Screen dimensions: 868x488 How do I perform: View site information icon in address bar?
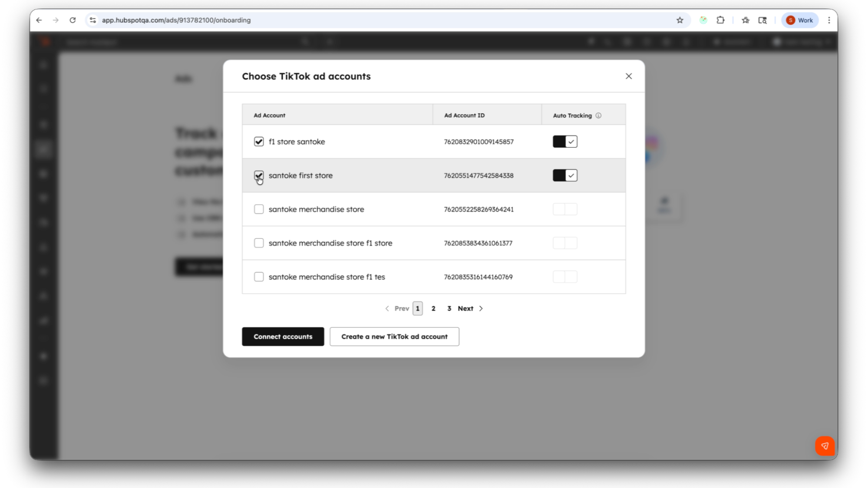click(x=92, y=20)
